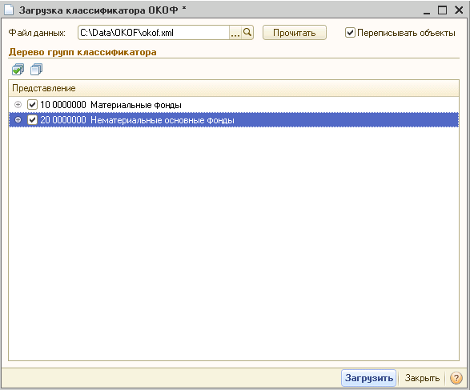Click the Загрузить button
Screen dimensions: 470x390
369,378
